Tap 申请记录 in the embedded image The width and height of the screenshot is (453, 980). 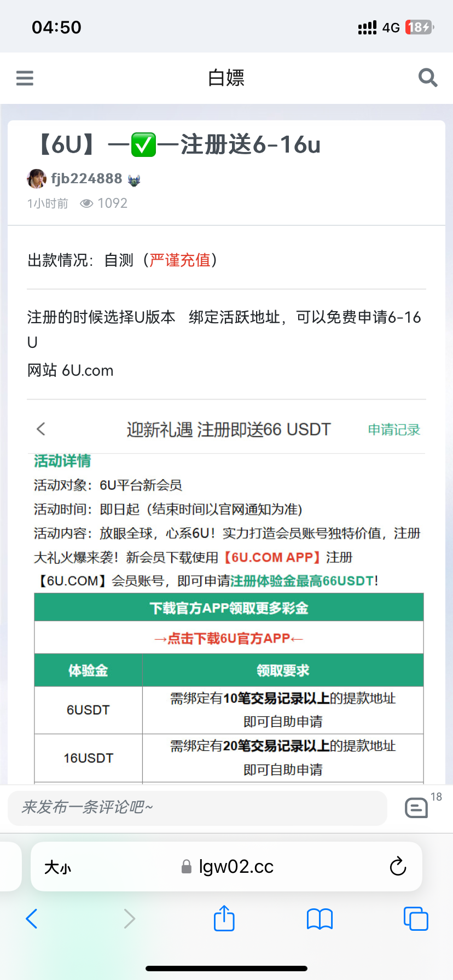tap(394, 430)
